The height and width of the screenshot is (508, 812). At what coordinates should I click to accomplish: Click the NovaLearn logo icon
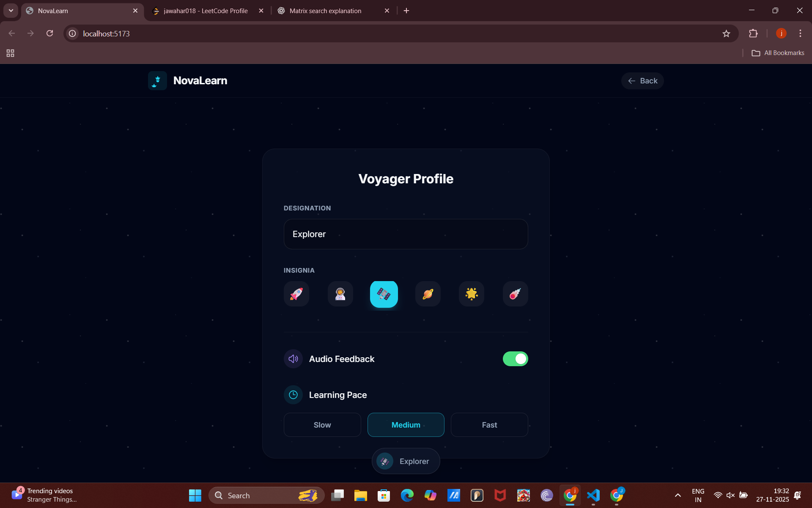click(x=157, y=80)
